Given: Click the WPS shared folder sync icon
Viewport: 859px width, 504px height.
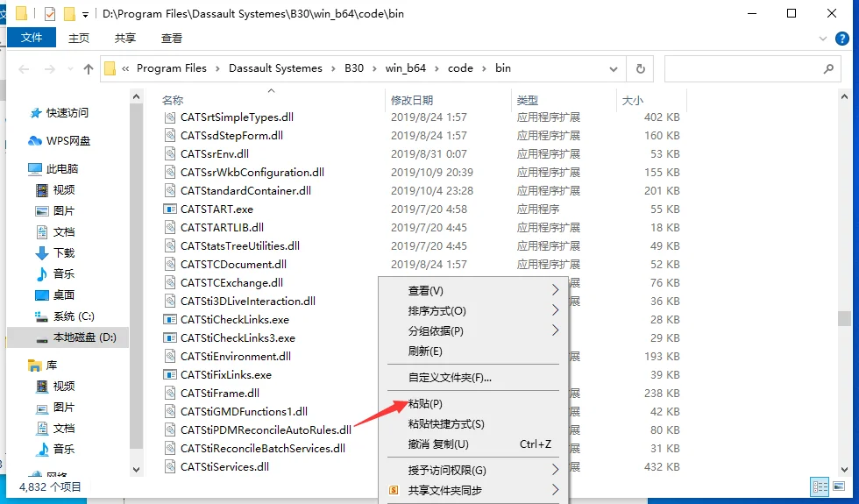Looking at the screenshot, I should [394, 490].
